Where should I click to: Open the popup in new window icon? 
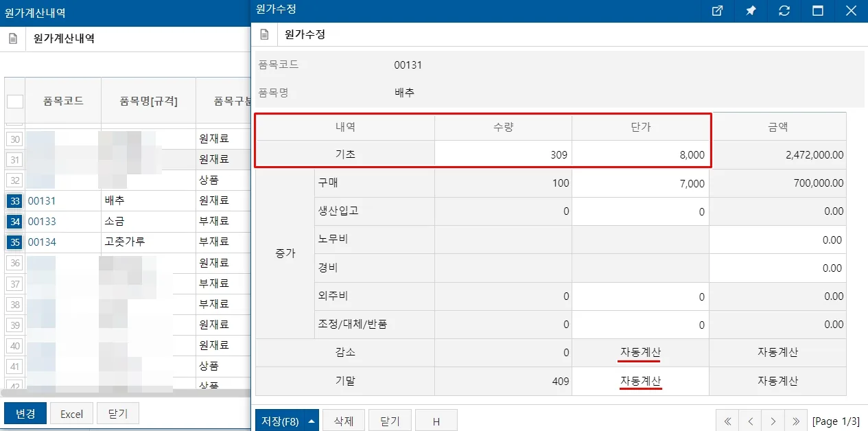[x=717, y=10]
